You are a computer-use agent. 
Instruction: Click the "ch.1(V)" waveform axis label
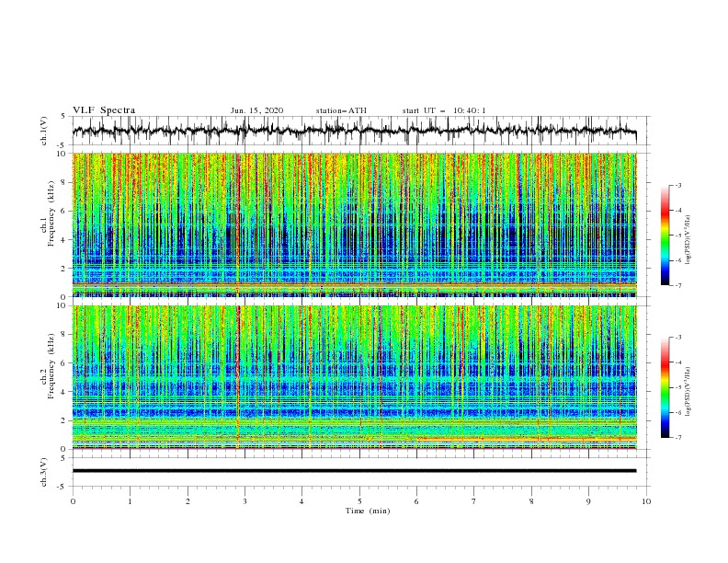pos(44,131)
